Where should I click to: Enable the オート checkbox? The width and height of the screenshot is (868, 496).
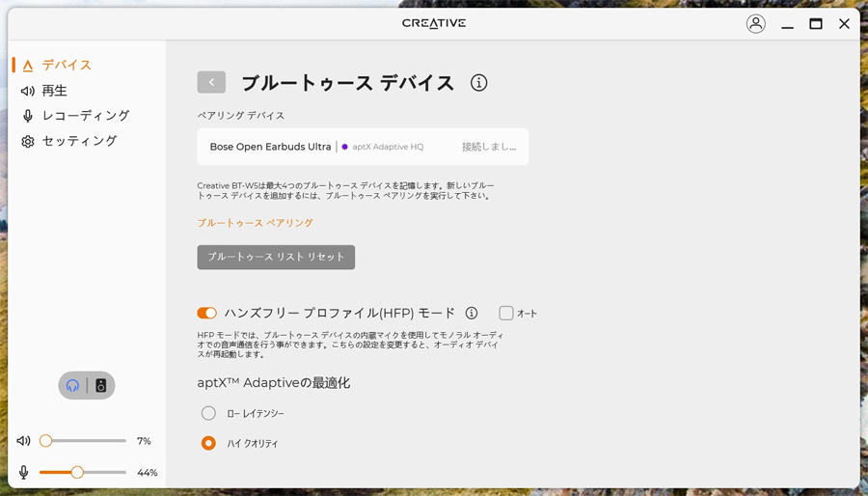pyautogui.click(x=506, y=314)
